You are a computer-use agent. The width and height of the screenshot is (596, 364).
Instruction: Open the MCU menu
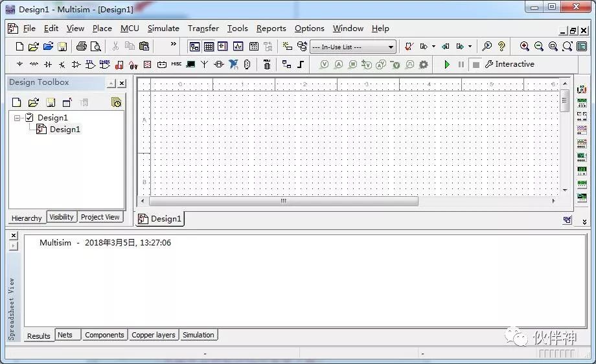130,28
